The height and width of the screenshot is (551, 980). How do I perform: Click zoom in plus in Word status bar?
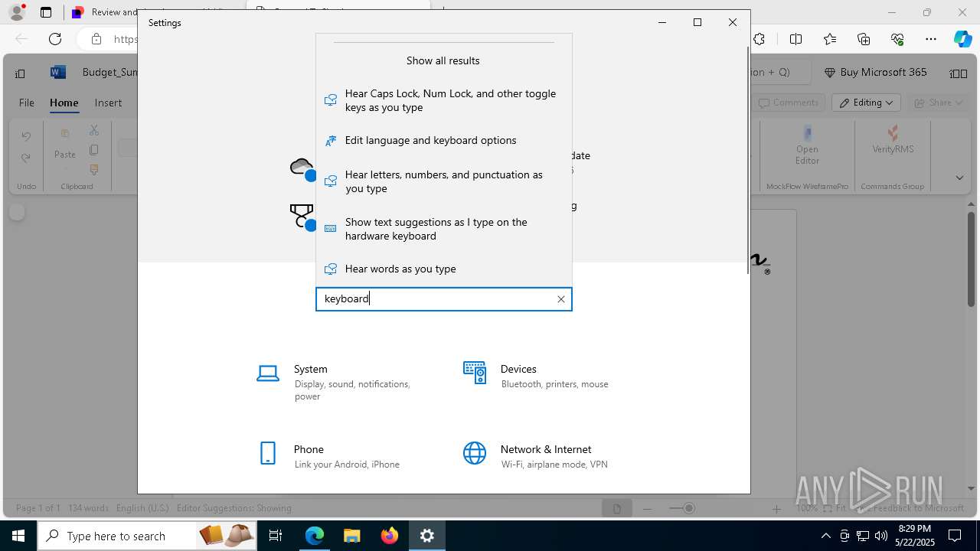776,508
